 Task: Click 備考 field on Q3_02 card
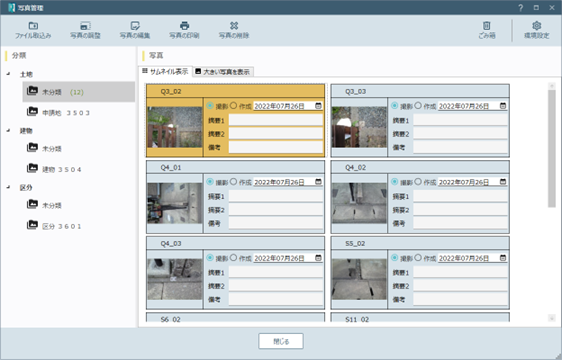pos(276,147)
